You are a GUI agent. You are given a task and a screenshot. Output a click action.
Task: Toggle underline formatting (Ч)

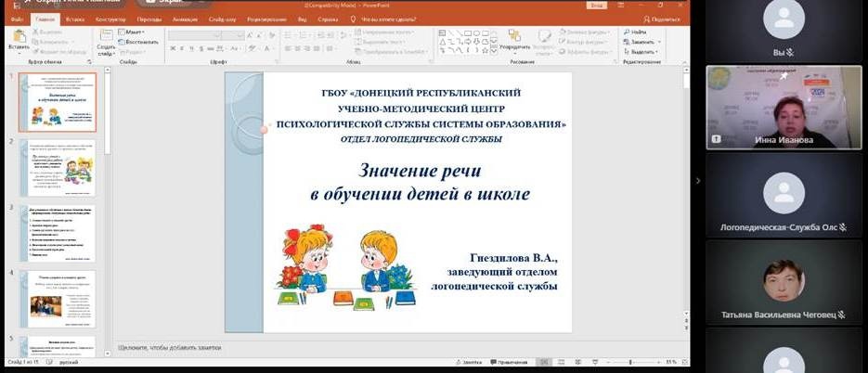[x=191, y=48]
